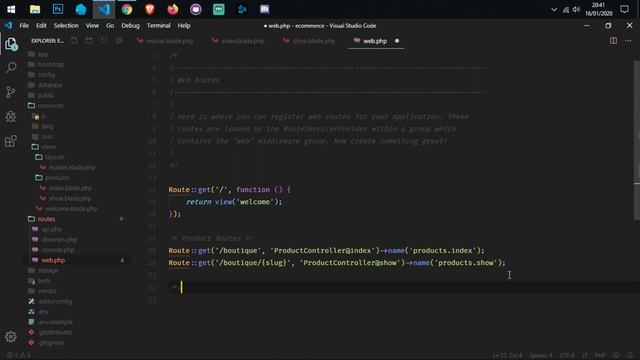Click the Ln 22, Col 4 status item
Image resolution: width=640 pixels, height=360 pixels.
pyautogui.click(x=507, y=355)
